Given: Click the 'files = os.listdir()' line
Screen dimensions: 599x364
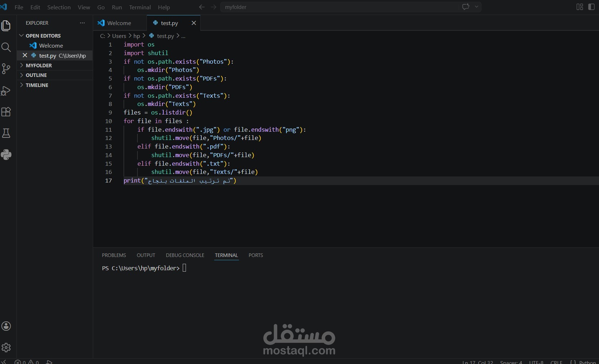Looking at the screenshot, I should (158, 112).
